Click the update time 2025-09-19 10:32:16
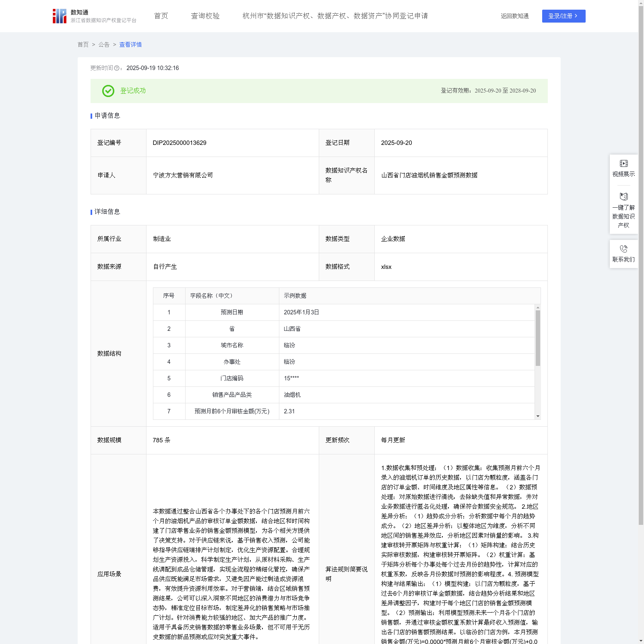The image size is (644, 644). point(153,68)
